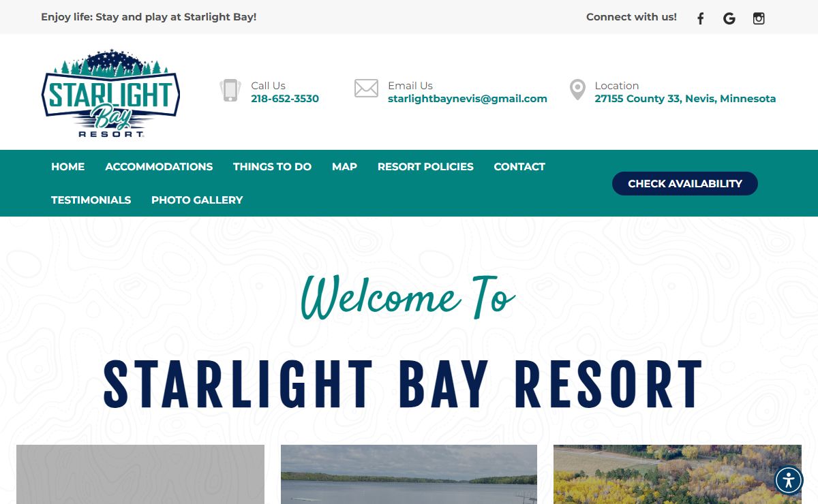The height and width of the screenshot is (504, 818).
Task: Open the Home menu item
Action: [x=67, y=167]
